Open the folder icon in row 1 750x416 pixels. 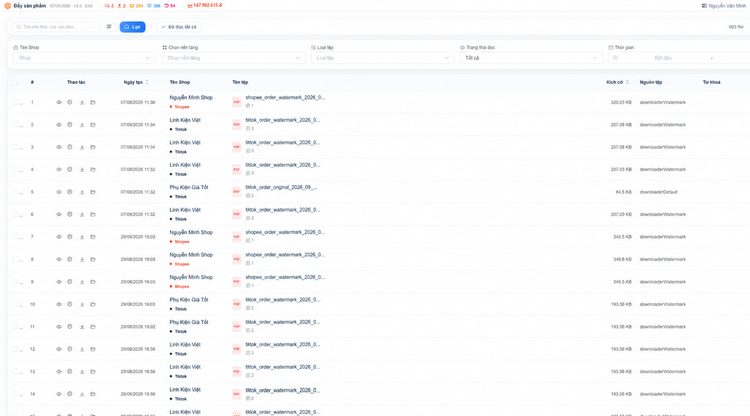pyautogui.click(x=93, y=102)
